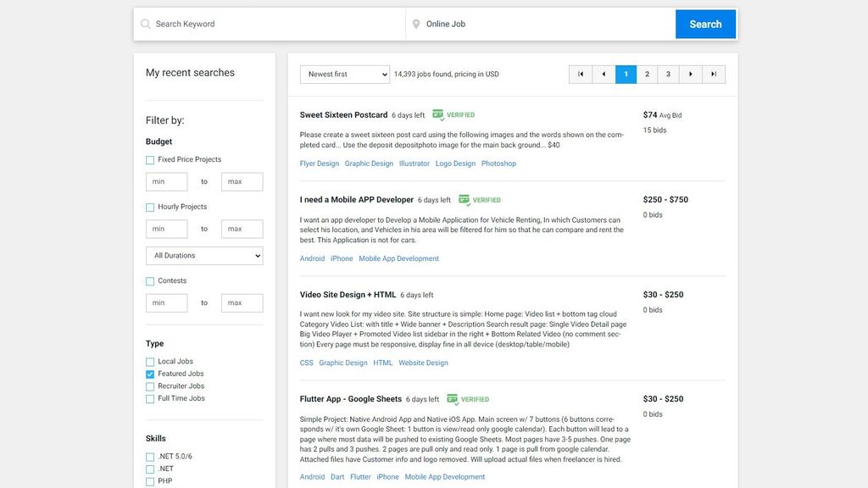The height and width of the screenshot is (488, 868).
Task: Open the Sweet Sixteen Postcard job listing
Action: (x=342, y=114)
